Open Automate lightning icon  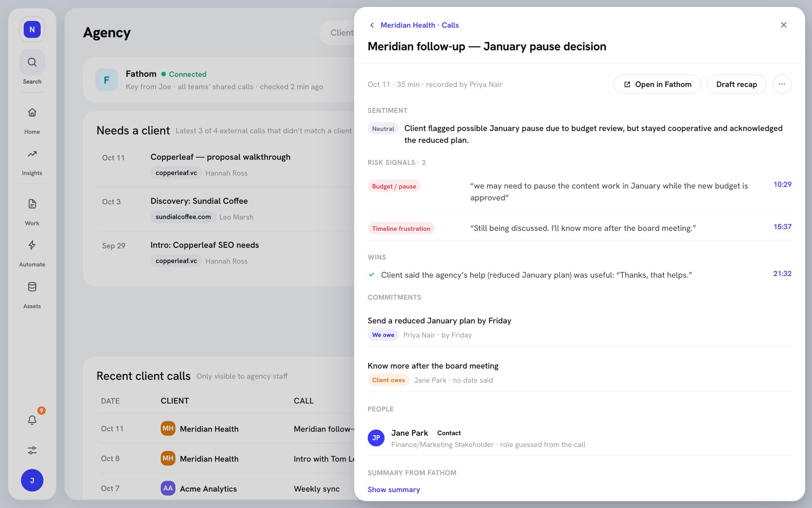pyautogui.click(x=32, y=245)
